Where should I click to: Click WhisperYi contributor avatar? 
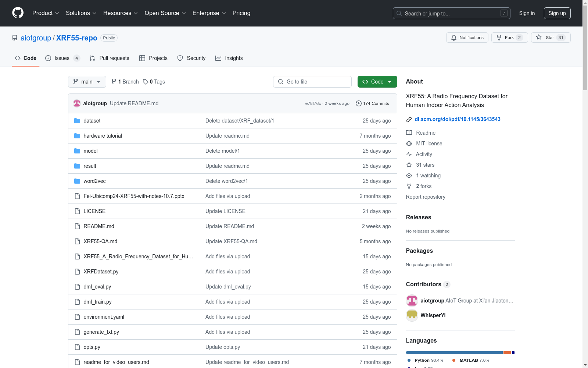(412, 315)
